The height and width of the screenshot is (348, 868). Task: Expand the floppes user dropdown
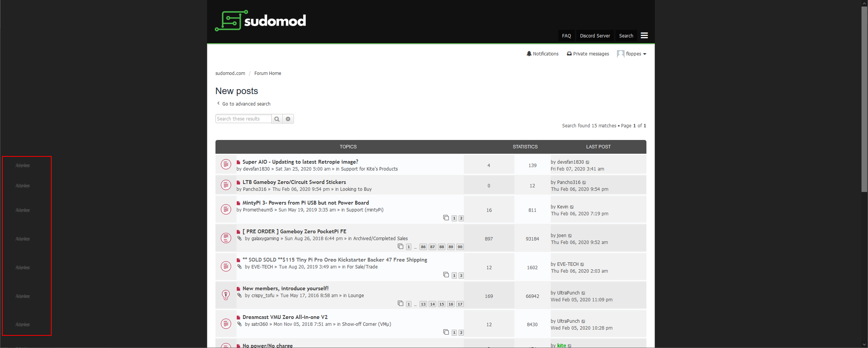point(632,54)
